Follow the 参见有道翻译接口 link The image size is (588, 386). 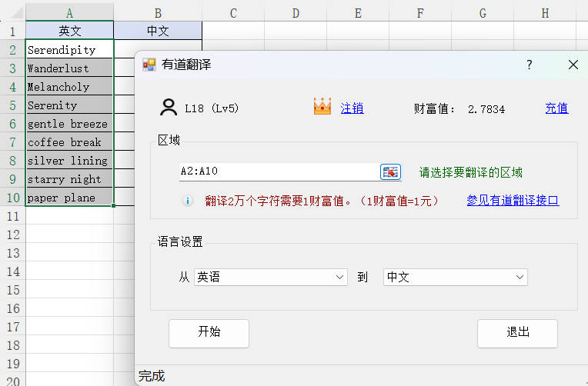coord(513,201)
